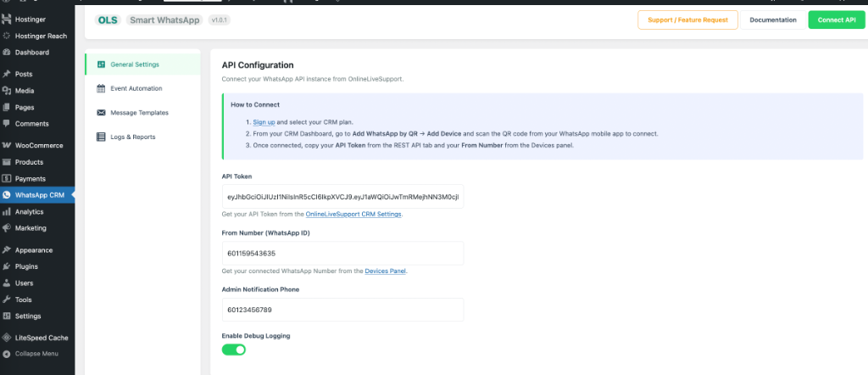Click the Users person icon
Viewport: 868px width, 375px height.
7,283
